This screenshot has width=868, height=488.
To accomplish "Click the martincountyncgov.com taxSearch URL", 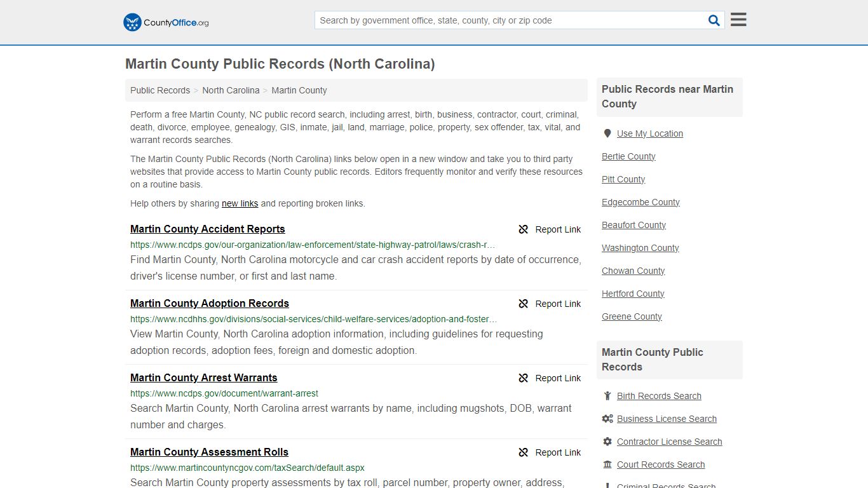I will tap(247, 468).
